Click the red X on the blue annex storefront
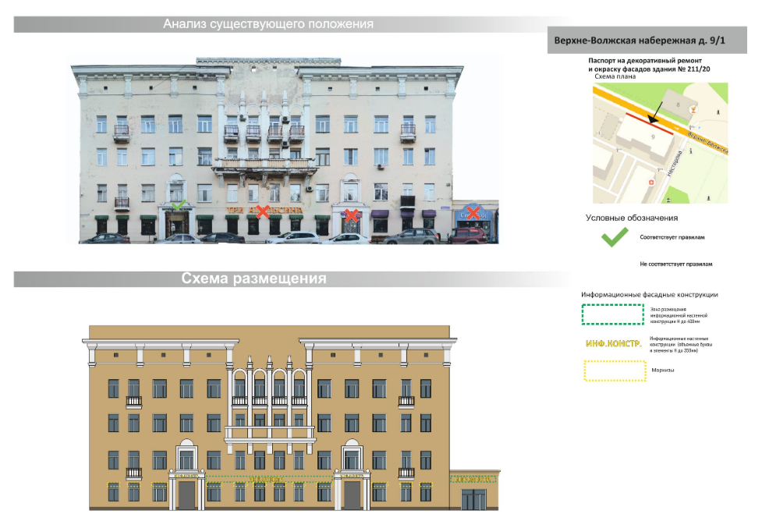 (471, 211)
